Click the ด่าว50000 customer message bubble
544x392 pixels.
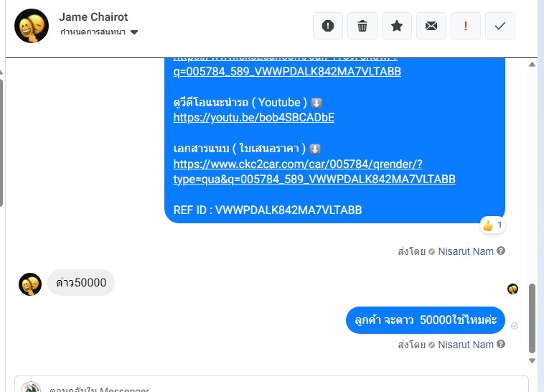tap(81, 283)
